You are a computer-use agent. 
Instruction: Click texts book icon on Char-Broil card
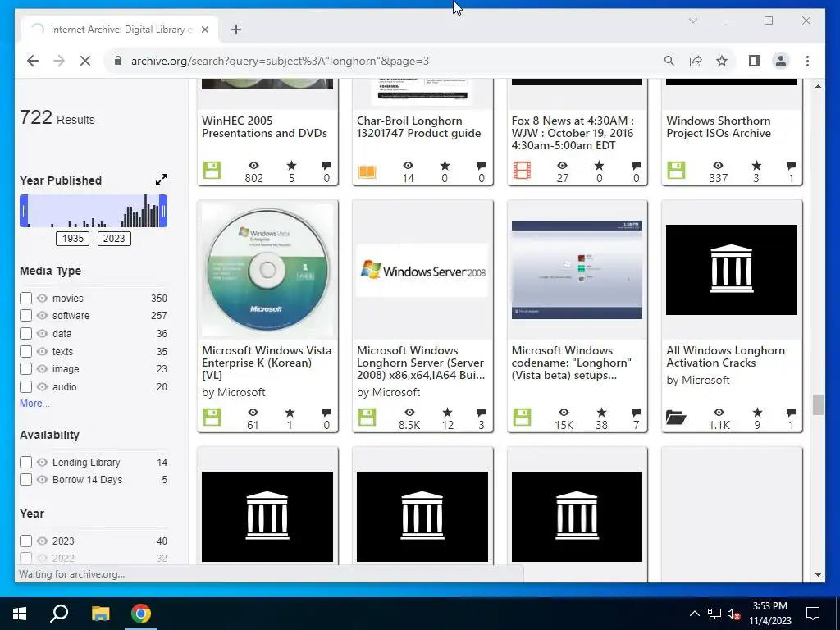pyautogui.click(x=367, y=172)
